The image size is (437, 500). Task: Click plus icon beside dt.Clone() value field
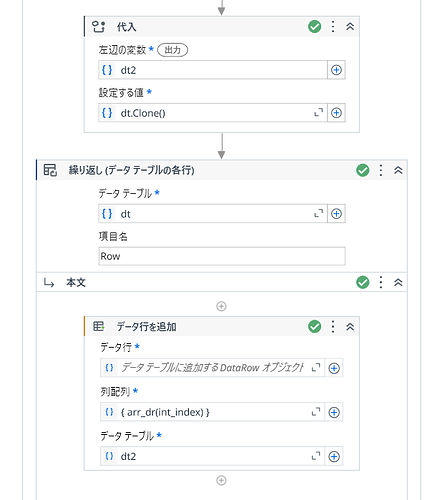[x=336, y=113]
